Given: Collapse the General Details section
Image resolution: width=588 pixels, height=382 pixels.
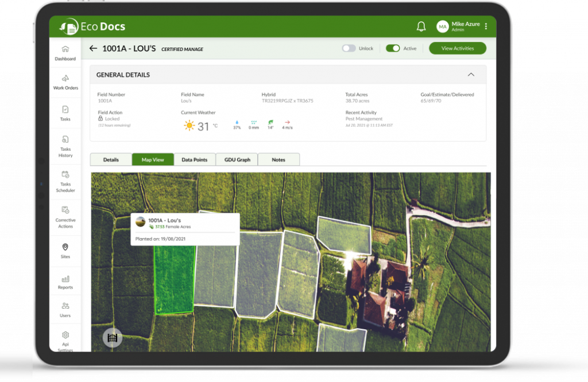Looking at the screenshot, I should click(x=471, y=75).
